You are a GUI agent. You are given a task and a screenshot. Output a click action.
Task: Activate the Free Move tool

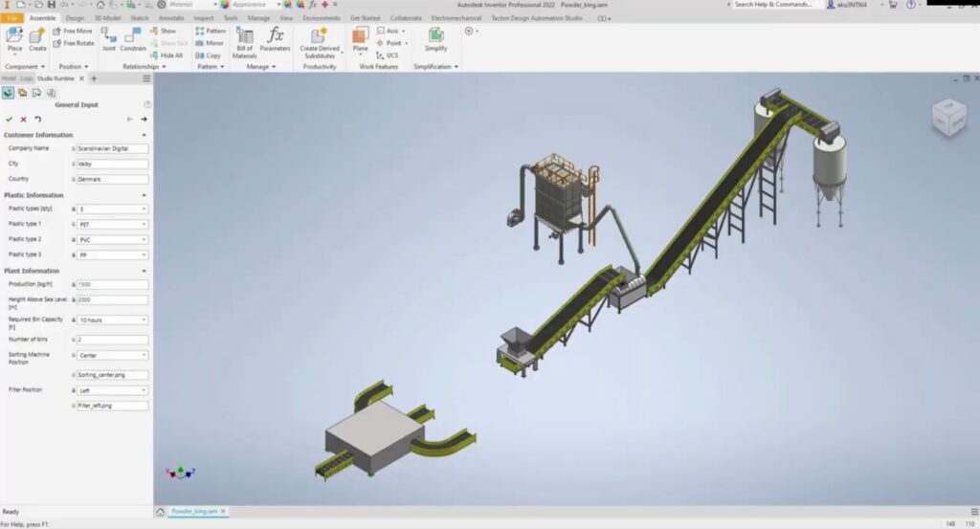coord(73,31)
